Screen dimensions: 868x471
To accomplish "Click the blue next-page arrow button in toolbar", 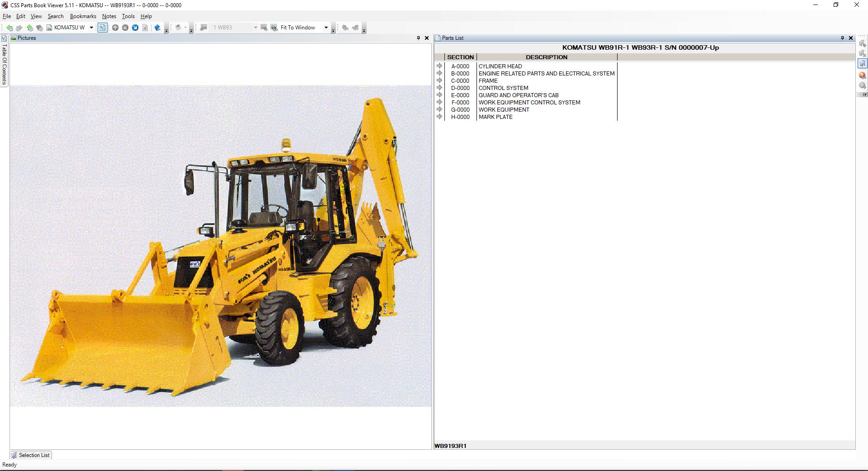I will click(x=135, y=28).
